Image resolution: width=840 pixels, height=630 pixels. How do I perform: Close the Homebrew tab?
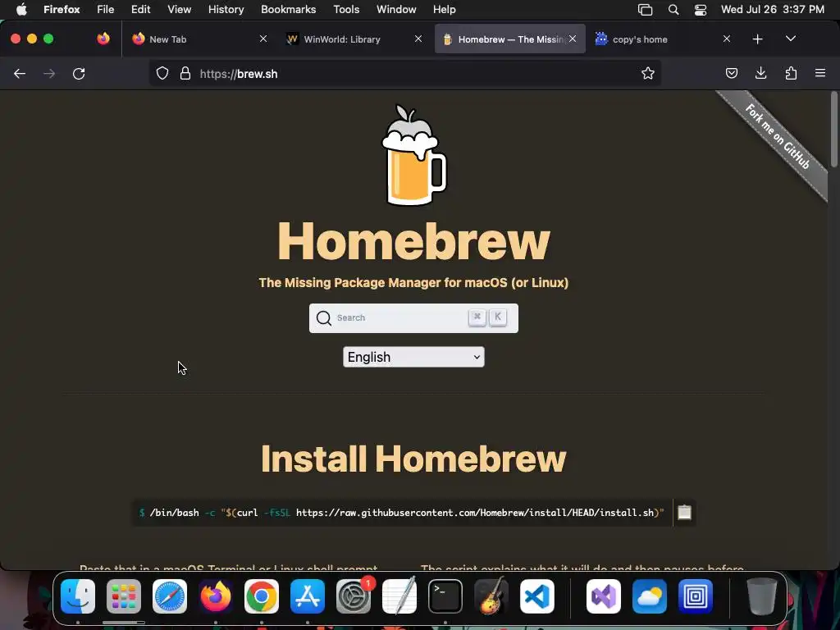coord(573,39)
